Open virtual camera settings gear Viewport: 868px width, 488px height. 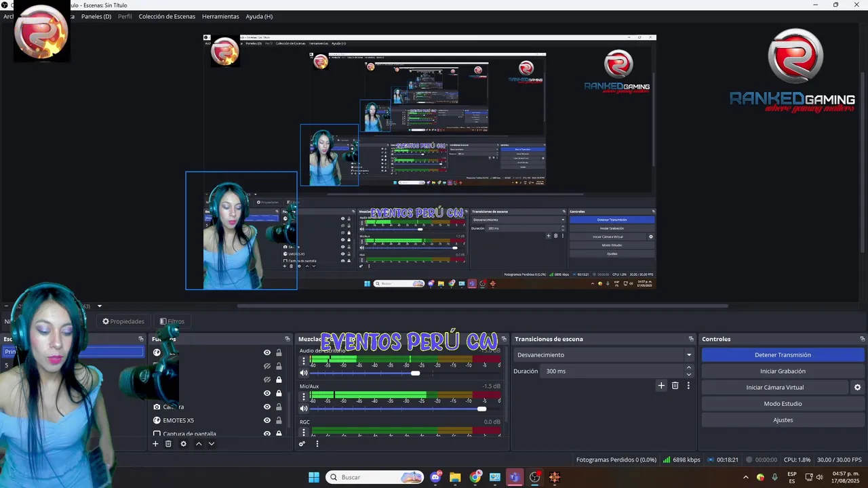857,388
